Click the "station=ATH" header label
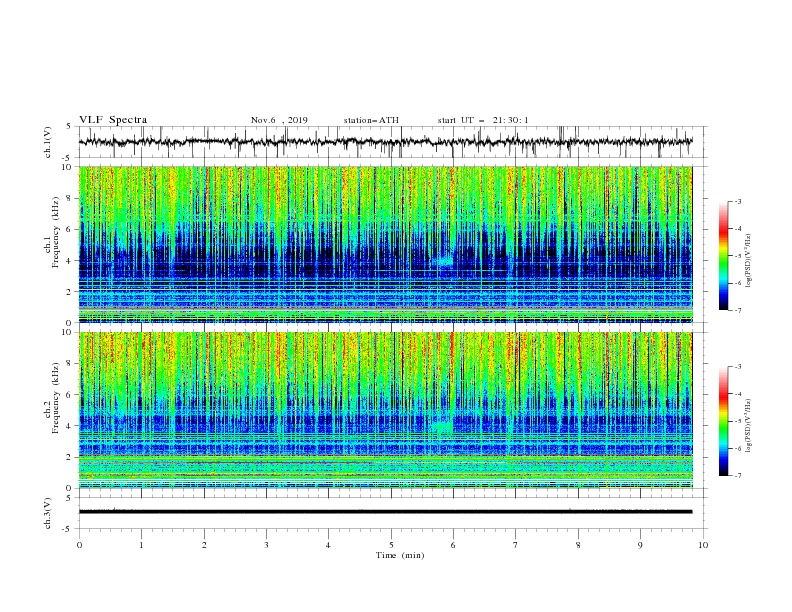 (371, 120)
